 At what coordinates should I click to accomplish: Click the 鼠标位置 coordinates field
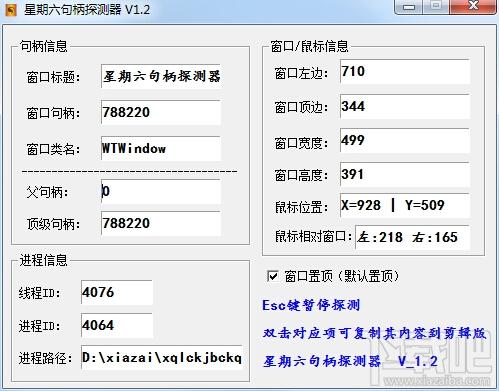point(405,205)
